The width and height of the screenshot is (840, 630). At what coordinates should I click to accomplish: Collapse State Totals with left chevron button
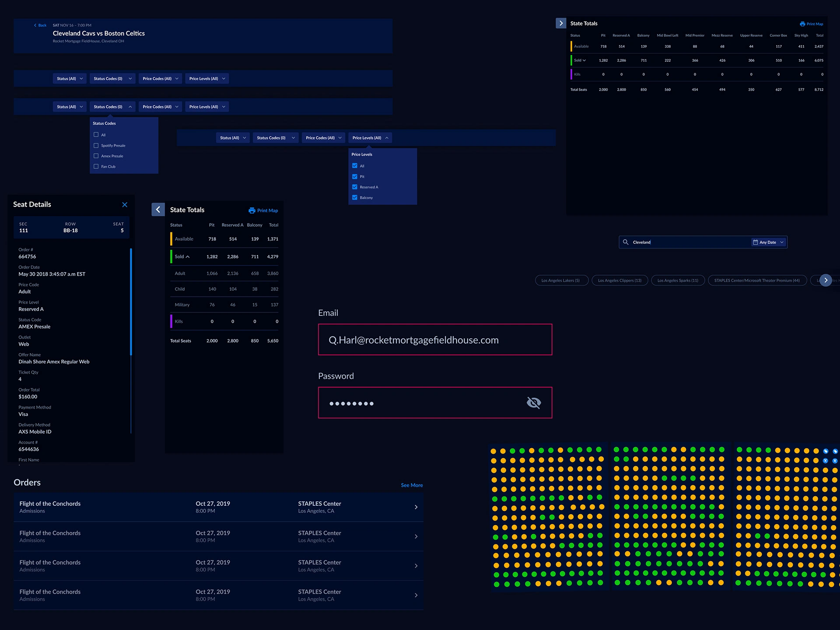pos(158,210)
